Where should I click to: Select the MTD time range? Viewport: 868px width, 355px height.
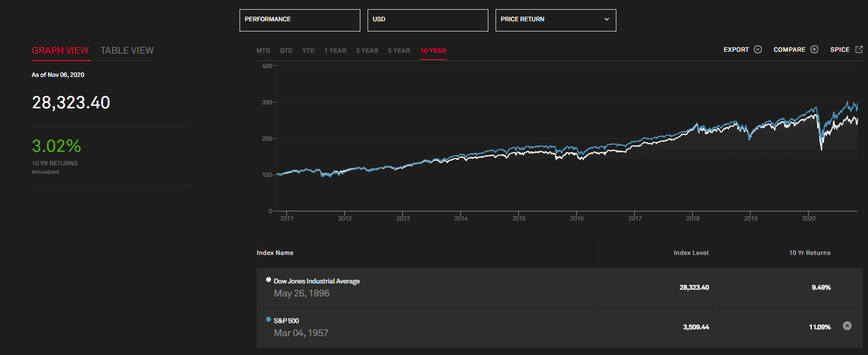263,50
